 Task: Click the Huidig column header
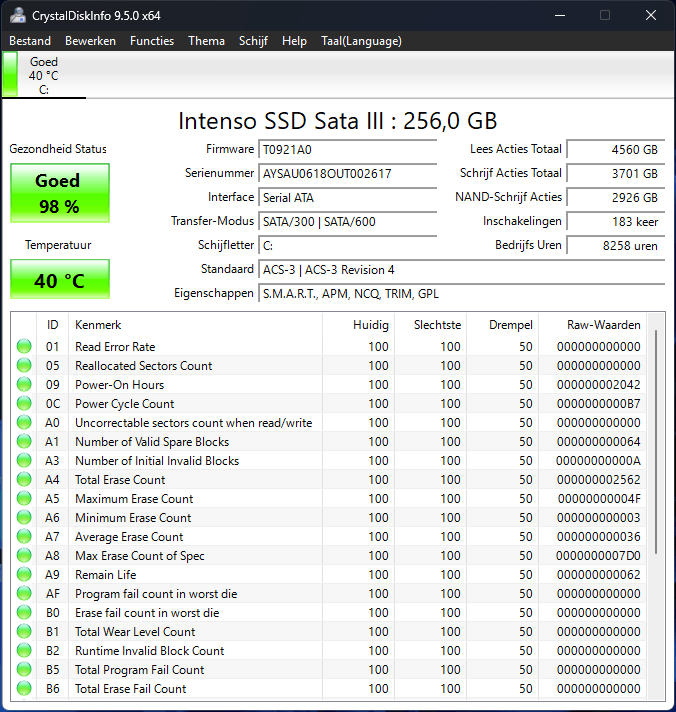(359, 325)
